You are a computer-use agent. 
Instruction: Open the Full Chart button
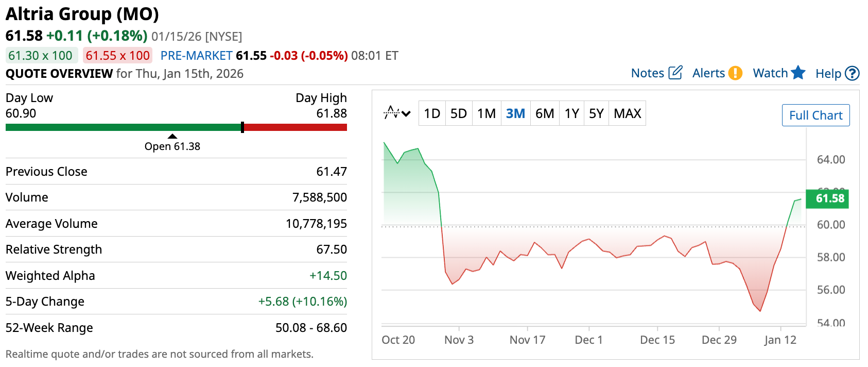[815, 115]
